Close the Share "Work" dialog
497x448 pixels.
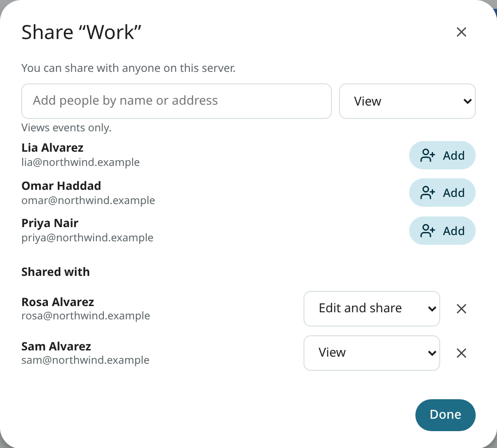(461, 32)
